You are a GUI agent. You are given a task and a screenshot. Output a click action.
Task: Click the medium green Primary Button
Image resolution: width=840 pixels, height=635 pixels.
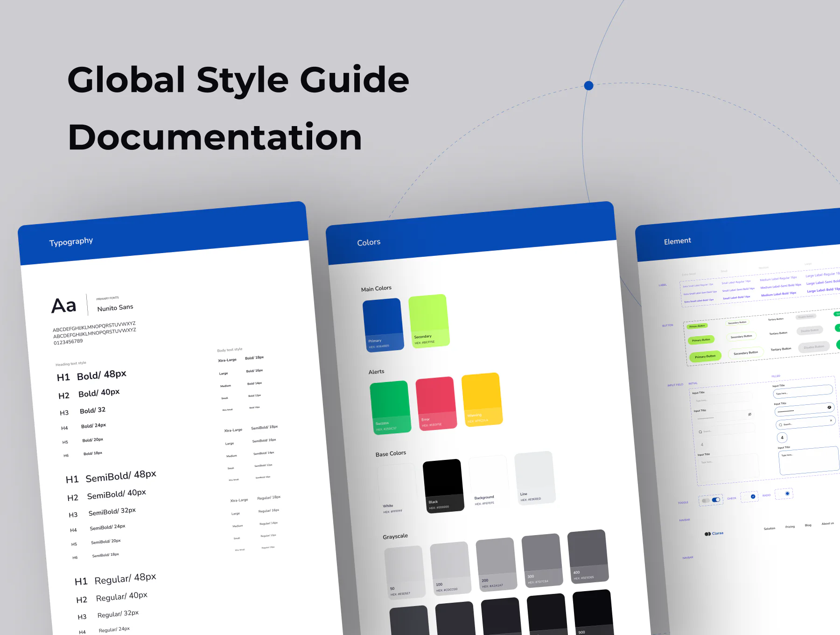(701, 340)
